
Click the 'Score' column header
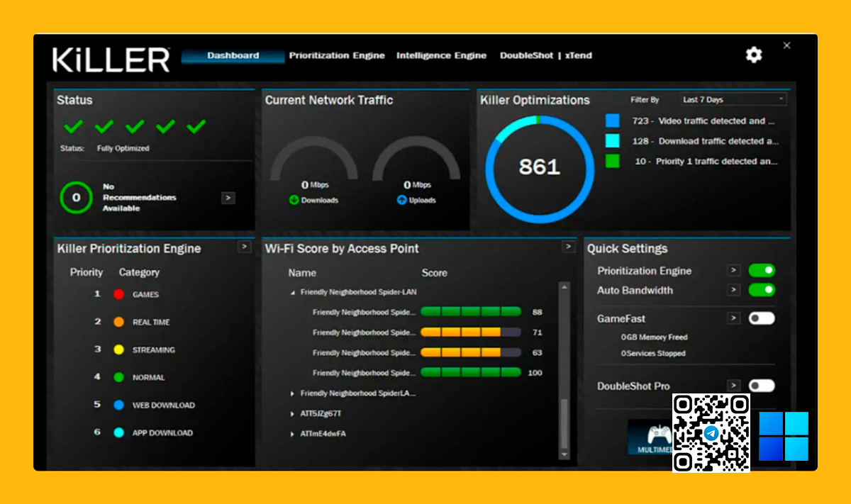coord(435,273)
